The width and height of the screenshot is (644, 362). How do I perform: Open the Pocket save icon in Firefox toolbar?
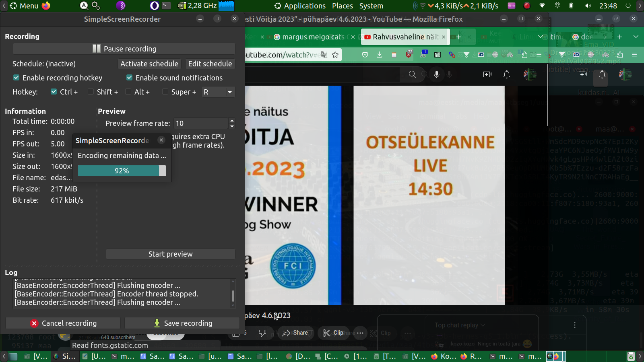click(365, 55)
